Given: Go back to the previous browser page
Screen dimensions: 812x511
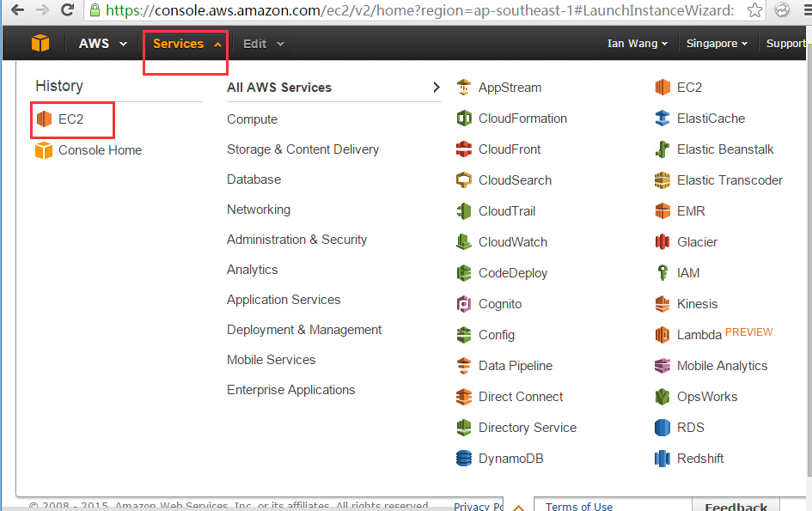Looking at the screenshot, I should point(17,9).
